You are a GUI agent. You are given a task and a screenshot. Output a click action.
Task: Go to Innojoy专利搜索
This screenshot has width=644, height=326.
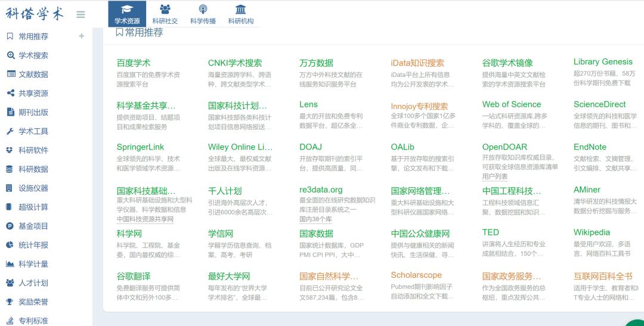point(419,106)
